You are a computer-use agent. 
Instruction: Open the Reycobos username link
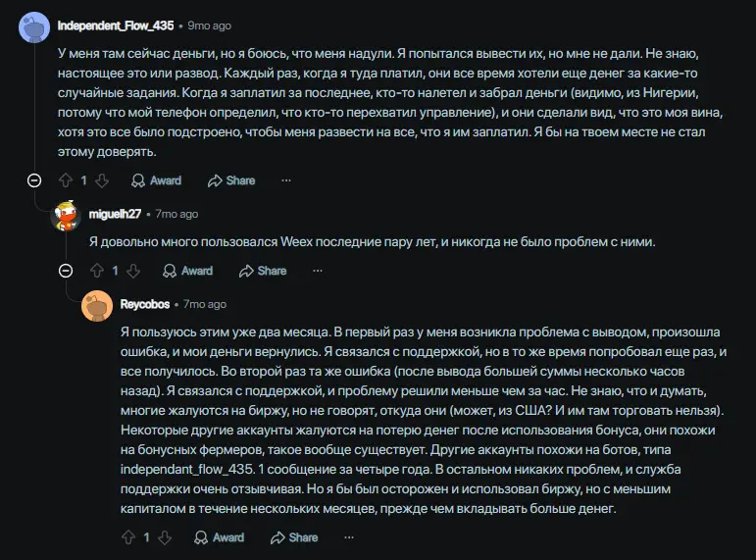point(145,304)
